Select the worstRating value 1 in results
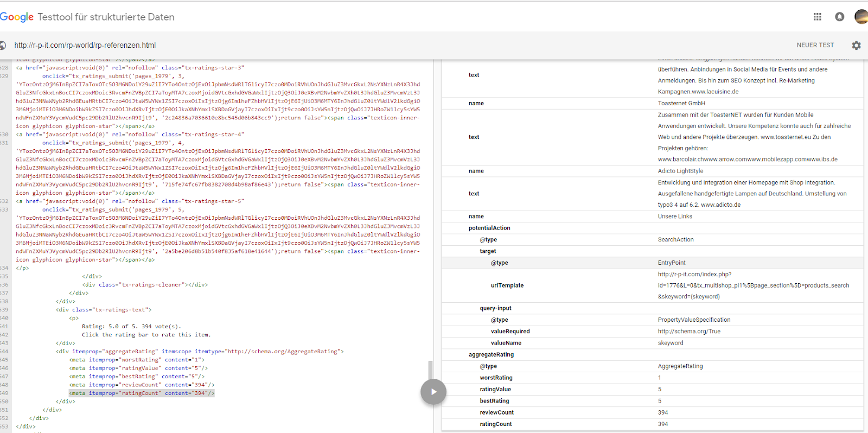The image size is (868, 433). click(660, 378)
